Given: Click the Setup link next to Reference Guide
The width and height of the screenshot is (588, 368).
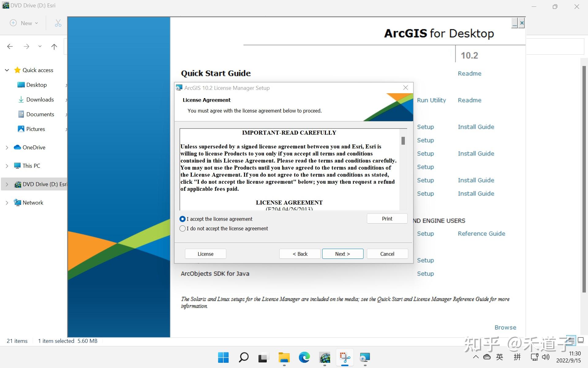Looking at the screenshot, I should (x=425, y=234).
